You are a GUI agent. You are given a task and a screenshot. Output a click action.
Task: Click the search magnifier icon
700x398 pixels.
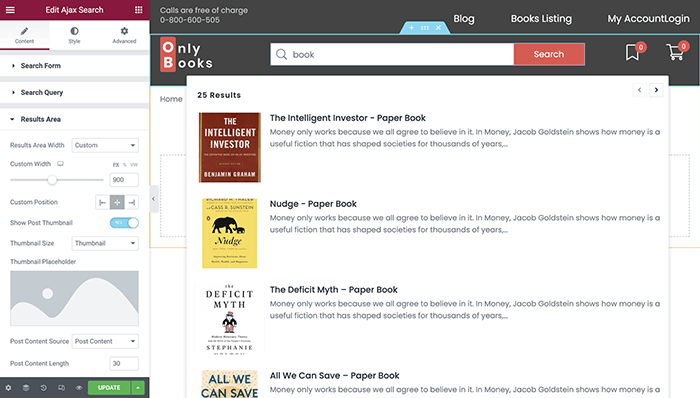[281, 54]
